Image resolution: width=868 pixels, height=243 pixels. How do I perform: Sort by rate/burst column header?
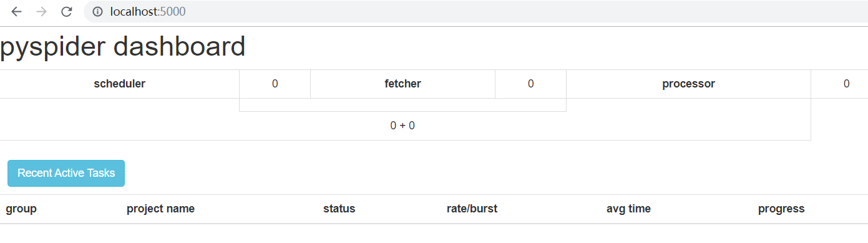472,209
